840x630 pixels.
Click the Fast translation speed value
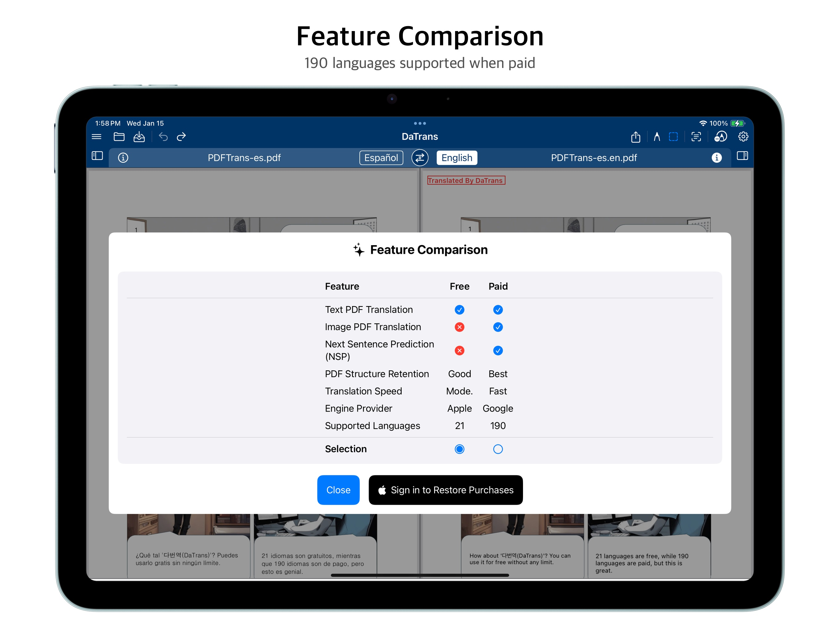tap(497, 391)
